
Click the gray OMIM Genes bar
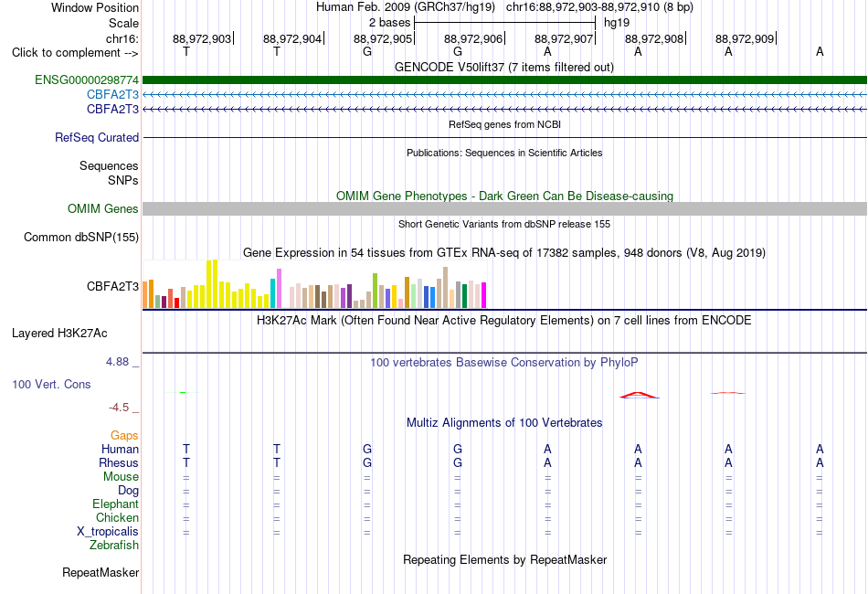(504, 208)
